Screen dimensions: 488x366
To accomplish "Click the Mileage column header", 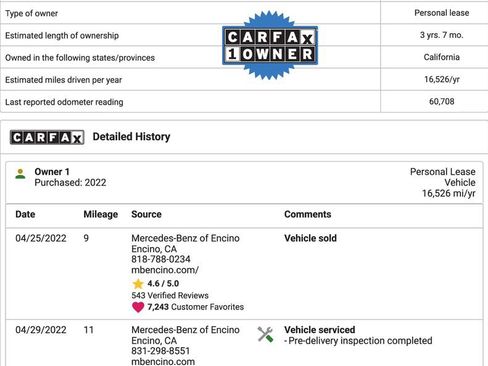I will point(101,214).
